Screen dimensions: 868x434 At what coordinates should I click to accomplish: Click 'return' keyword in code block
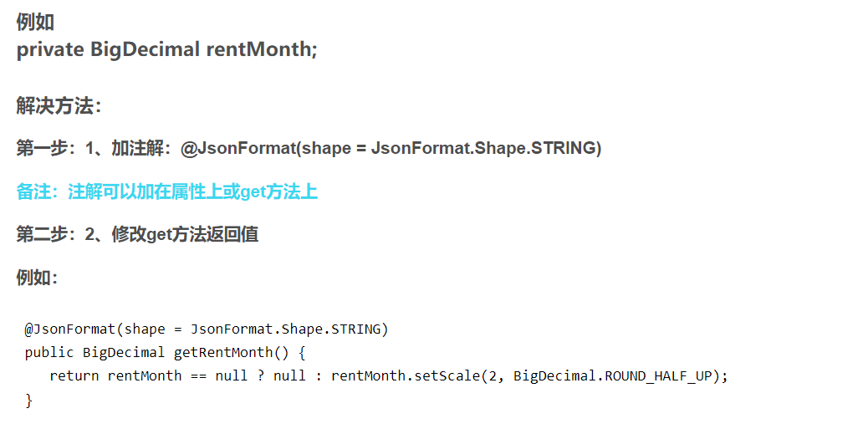pos(74,375)
